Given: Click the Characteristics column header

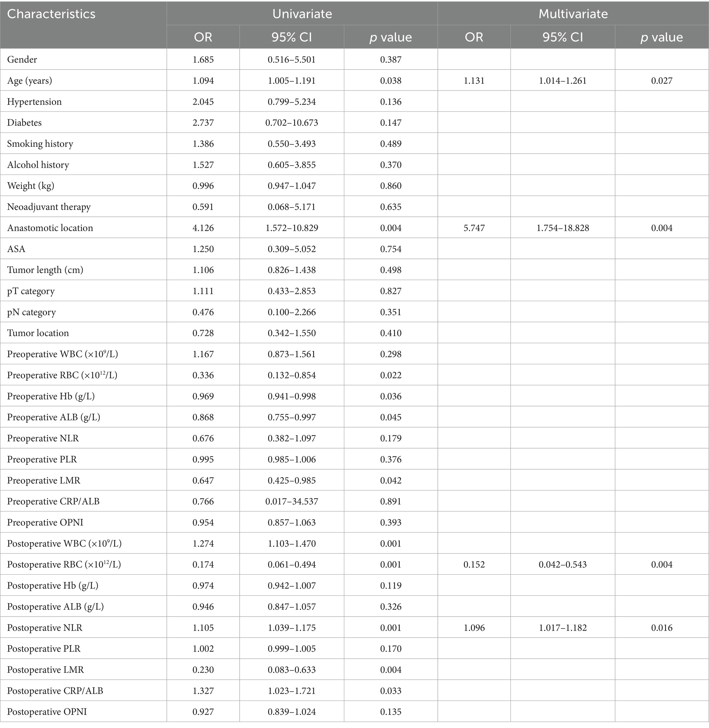Looking at the screenshot, I should [51, 14].
